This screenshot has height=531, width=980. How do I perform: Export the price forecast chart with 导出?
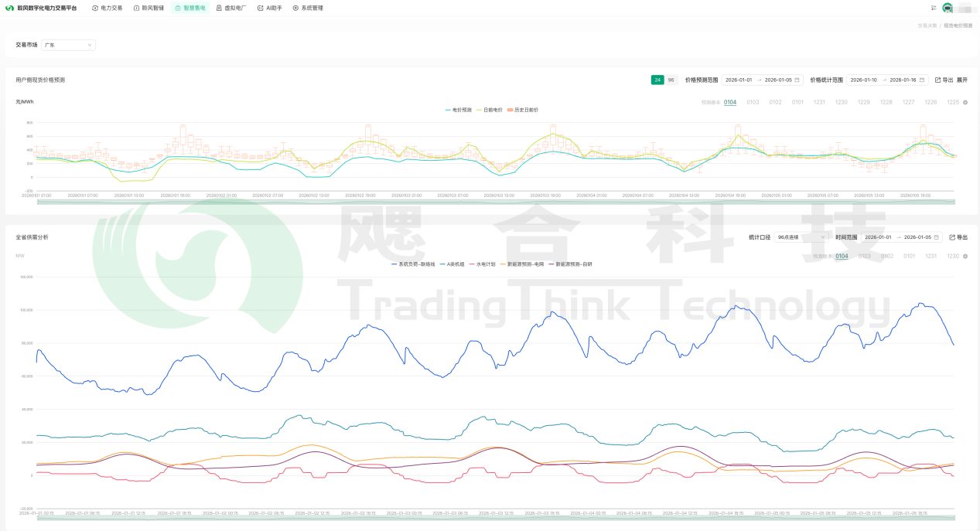pos(944,80)
